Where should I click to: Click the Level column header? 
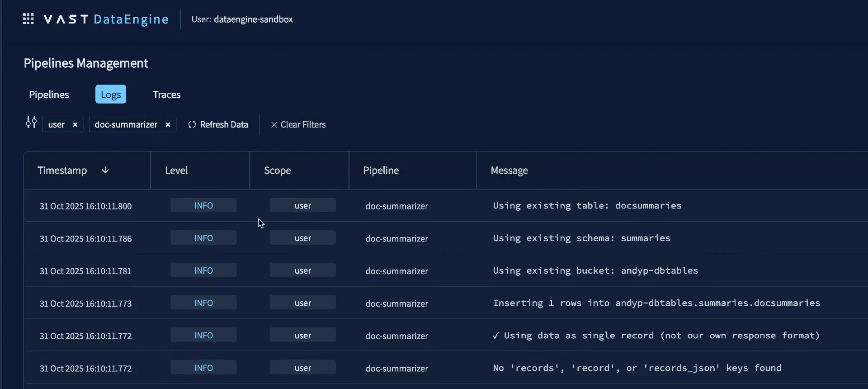(x=200, y=170)
